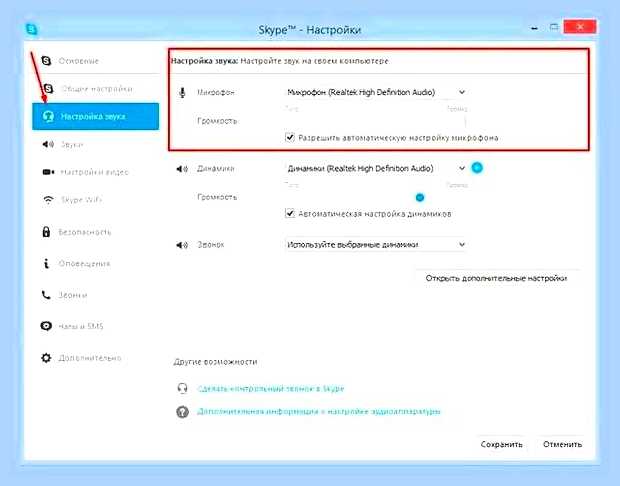Open the Динамики device dropdown
Screen dimensions: 620x486
[x=375, y=168]
